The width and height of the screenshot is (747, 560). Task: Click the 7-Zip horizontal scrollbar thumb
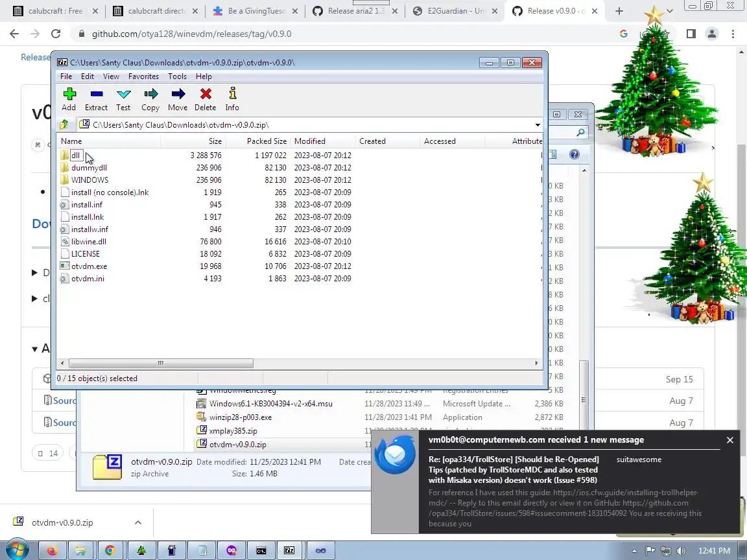tap(161, 364)
